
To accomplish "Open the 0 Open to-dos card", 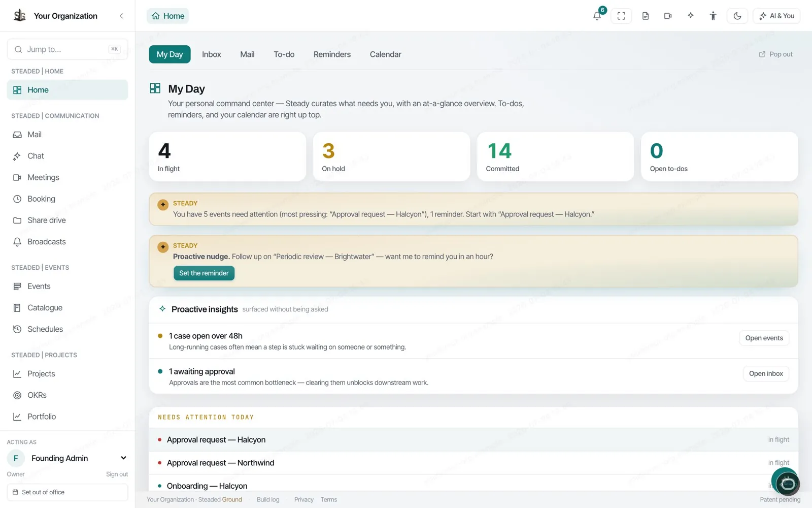I will (x=719, y=156).
